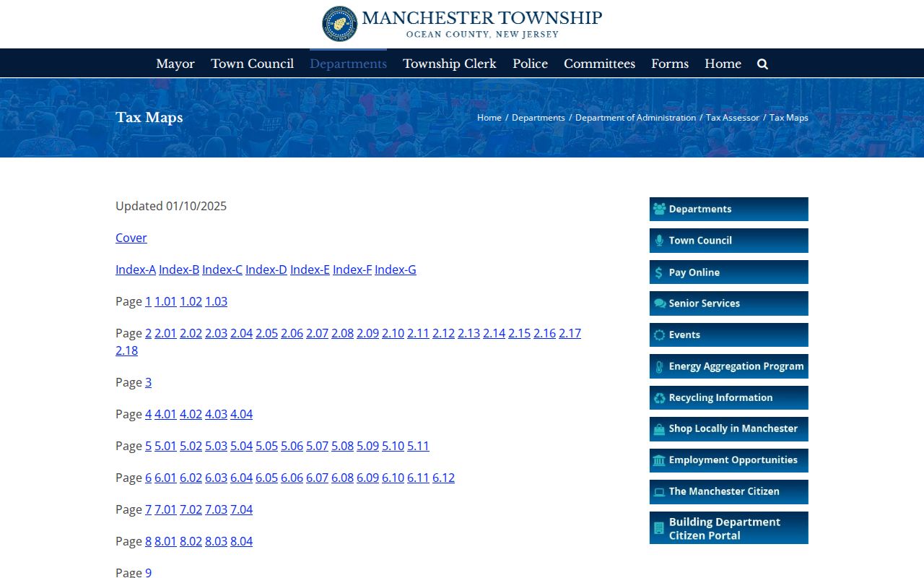
Task: Open the Town Council navigation menu
Action: [252, 64]
